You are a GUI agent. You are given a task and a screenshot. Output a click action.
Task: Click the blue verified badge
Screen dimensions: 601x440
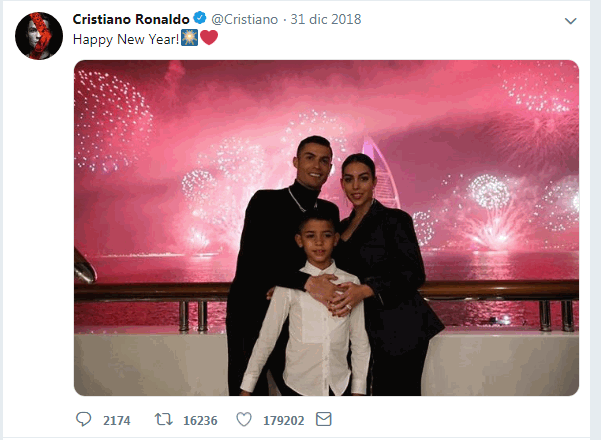[198, 19]
